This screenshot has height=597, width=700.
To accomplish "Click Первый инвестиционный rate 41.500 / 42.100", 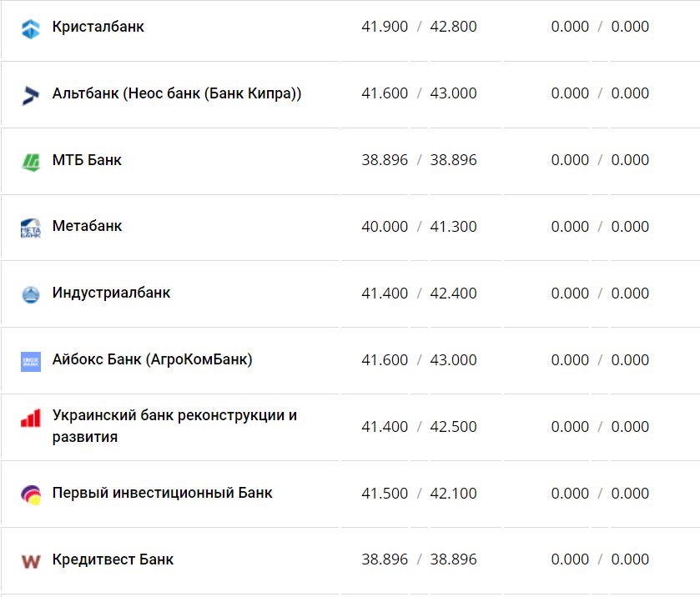I will pyautogui.click(x=419, y=494).
